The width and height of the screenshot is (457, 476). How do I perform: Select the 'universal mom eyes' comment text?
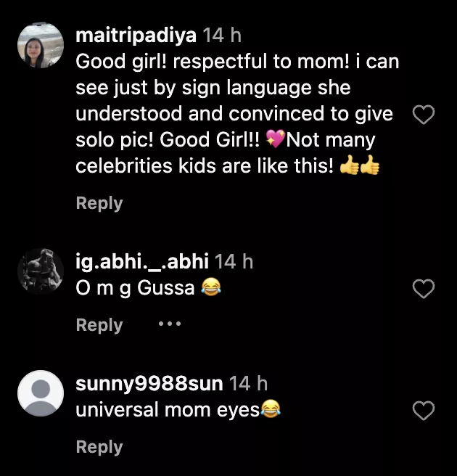coord(168,409)
